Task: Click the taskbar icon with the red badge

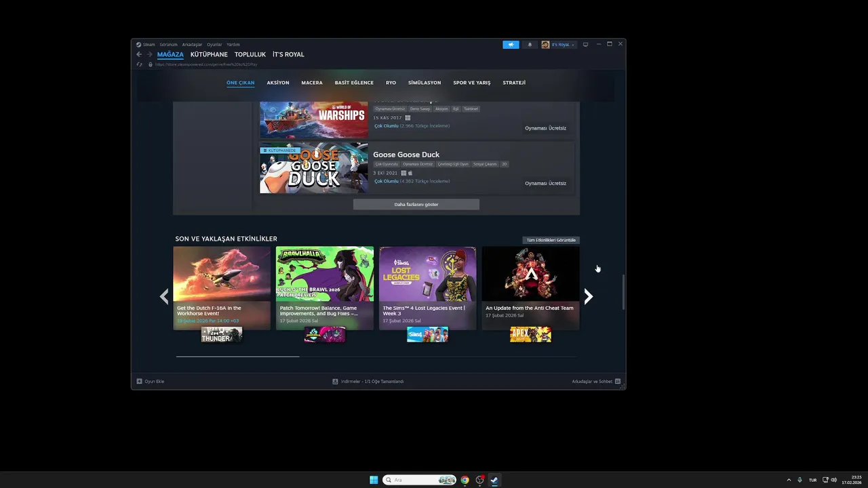Action: 479,480
